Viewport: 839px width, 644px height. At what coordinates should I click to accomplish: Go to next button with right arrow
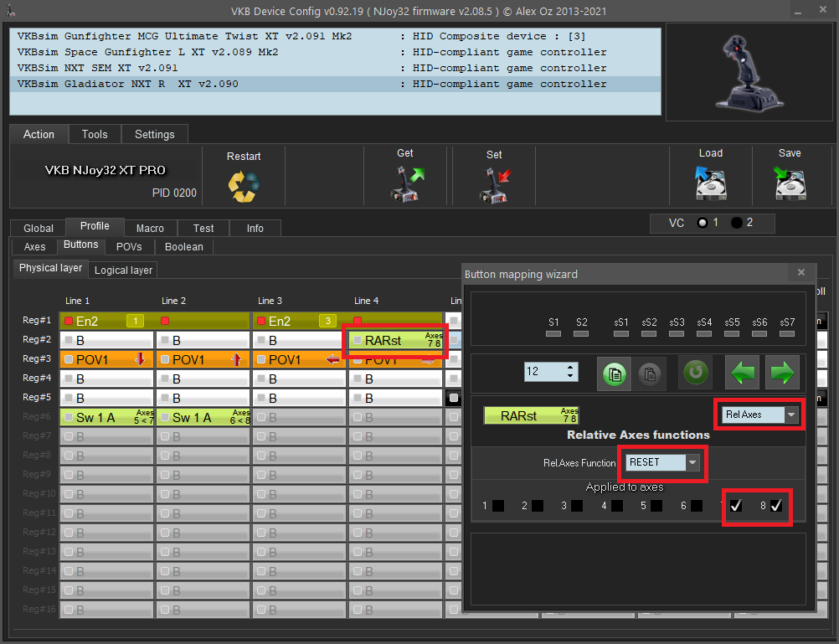[x=783, y=373]
